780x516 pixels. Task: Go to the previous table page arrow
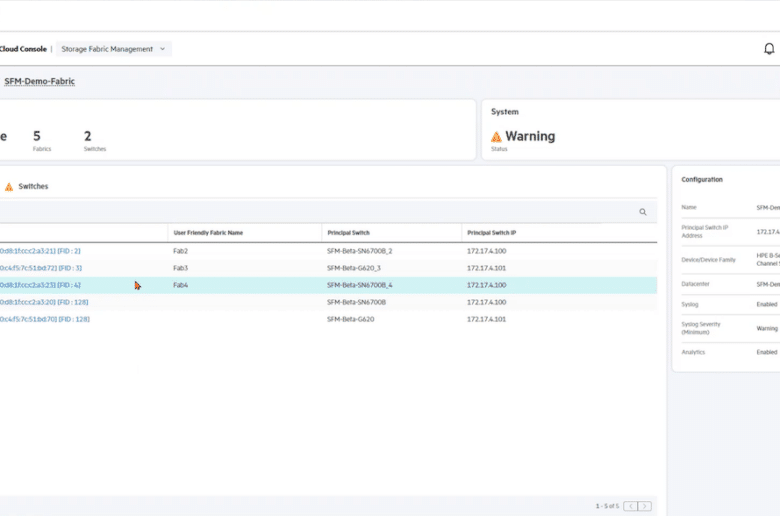coord(630,506)
